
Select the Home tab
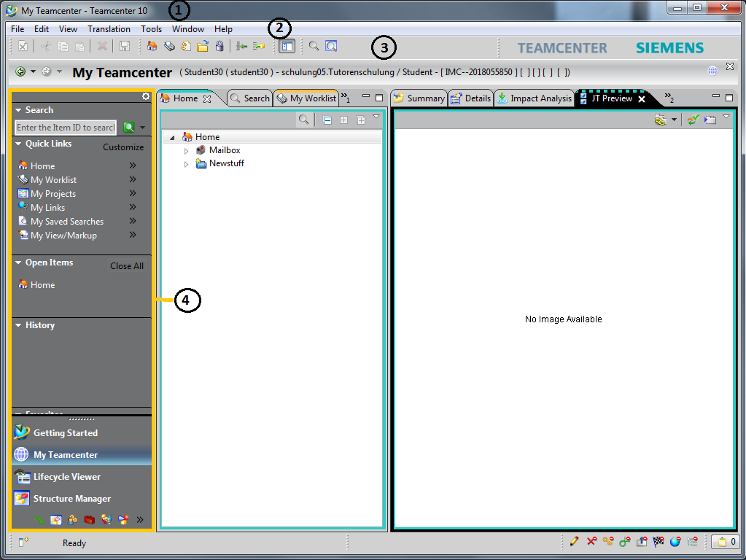pyautogui.click(x=185, y=98)
